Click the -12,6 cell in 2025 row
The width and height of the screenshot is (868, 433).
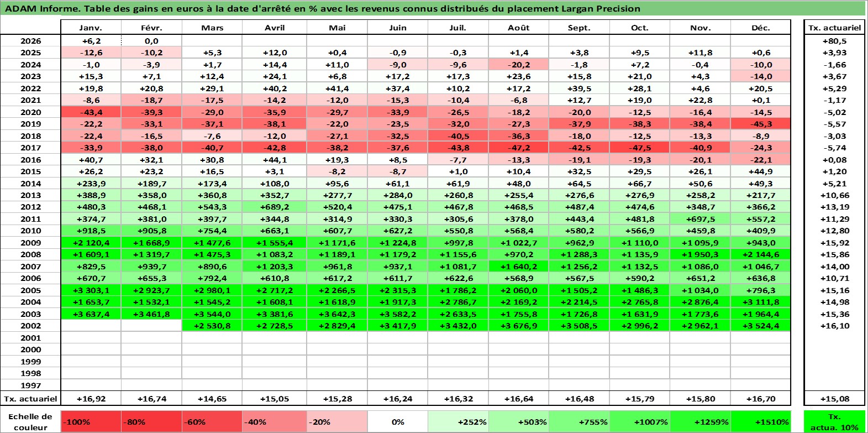(91, 53)
